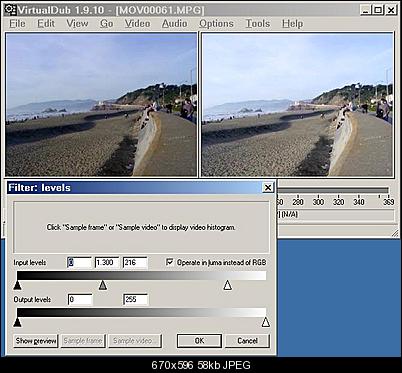Click the 'Output levels' label

(32, 300)
